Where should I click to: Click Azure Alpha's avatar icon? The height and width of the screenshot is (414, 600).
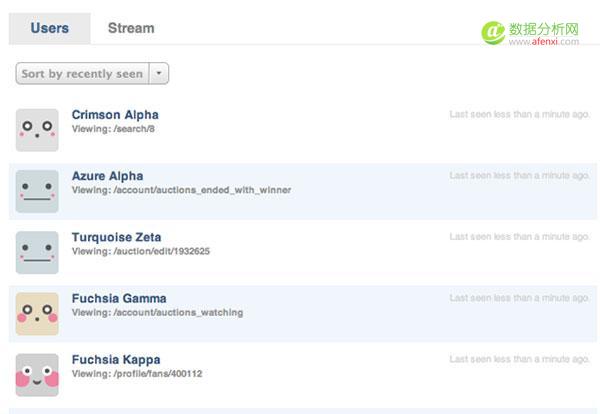37,191
